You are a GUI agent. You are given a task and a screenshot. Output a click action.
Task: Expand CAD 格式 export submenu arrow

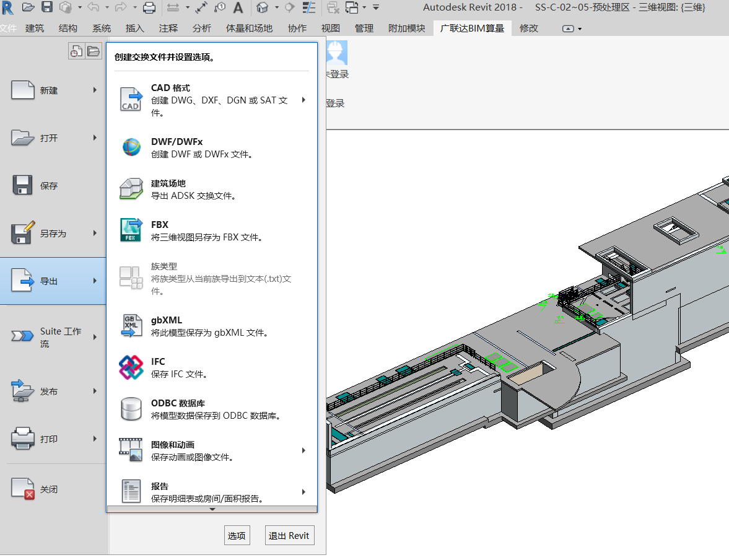(x=303, y=100)
